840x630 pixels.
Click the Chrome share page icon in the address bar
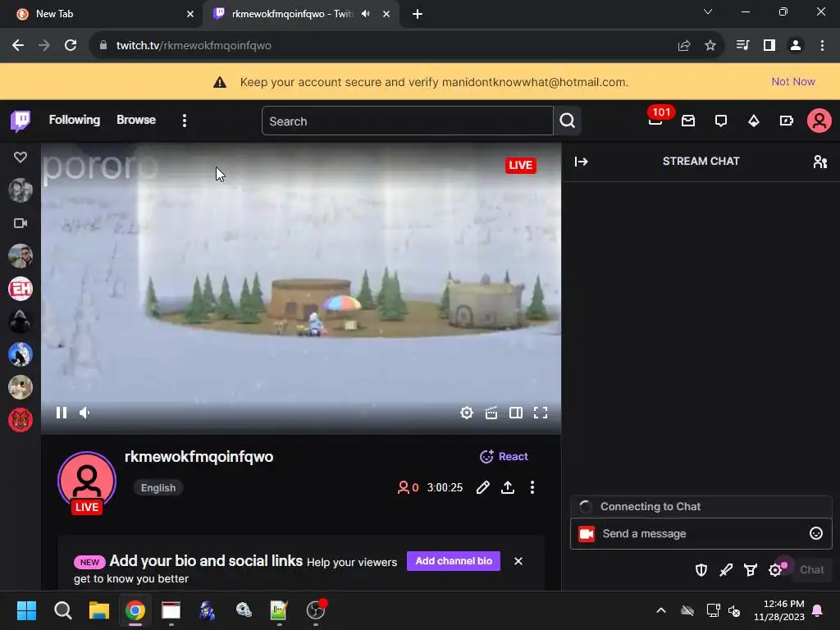[x=684, y=46]
